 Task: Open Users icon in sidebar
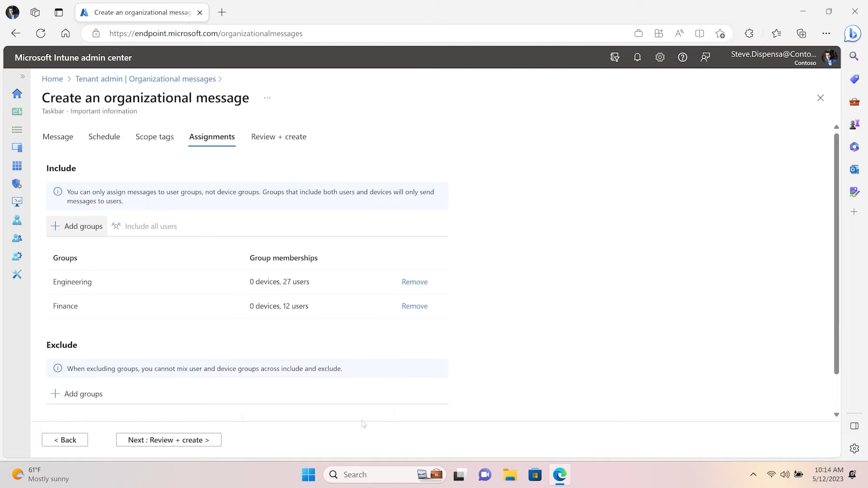17,220
